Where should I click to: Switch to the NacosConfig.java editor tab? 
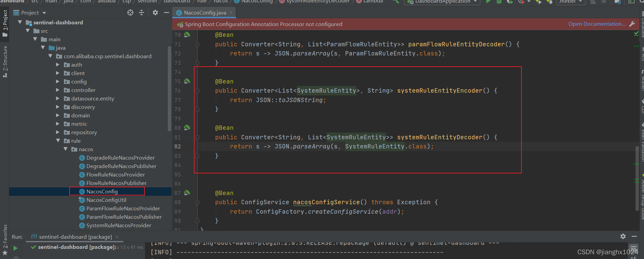coord(205,13)
